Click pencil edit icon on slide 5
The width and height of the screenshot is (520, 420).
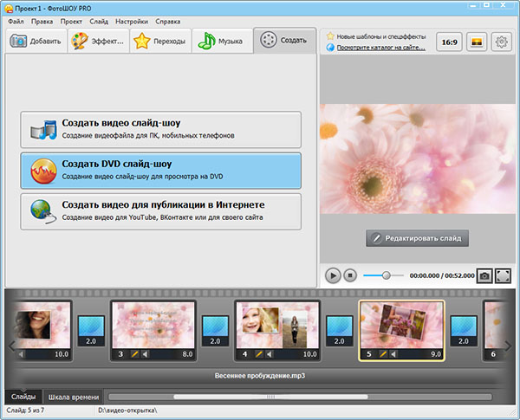382,354
